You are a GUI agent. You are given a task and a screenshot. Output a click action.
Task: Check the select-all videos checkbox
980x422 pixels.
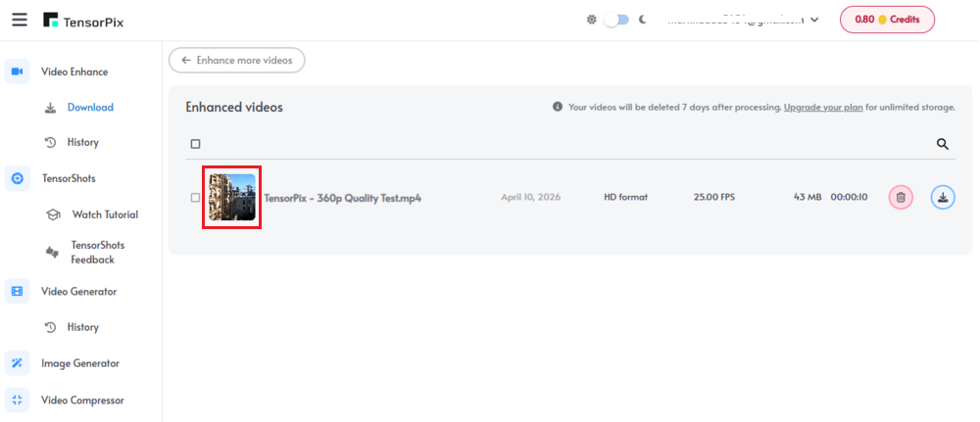196,144
